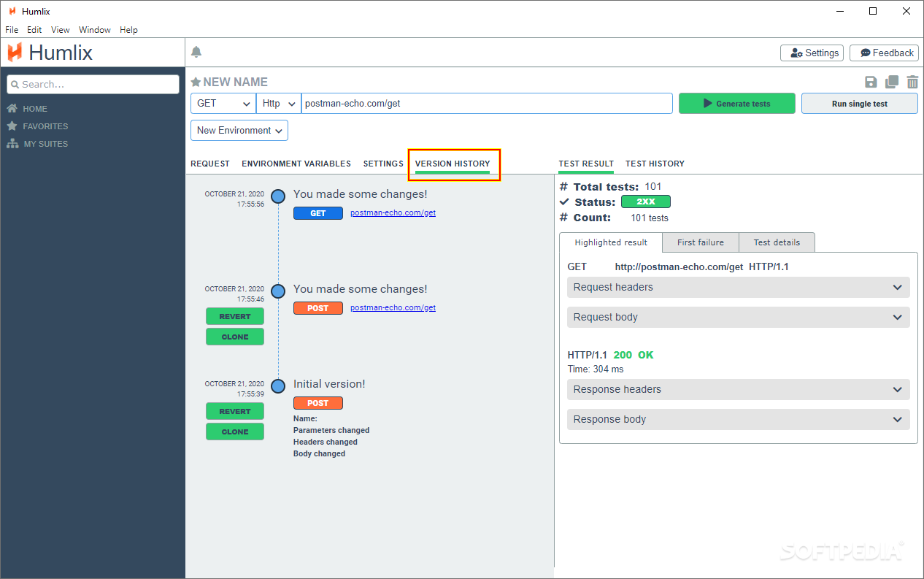Click the 'Body changed' text
This screenshot has width=924, height=579.
point(320,453)
